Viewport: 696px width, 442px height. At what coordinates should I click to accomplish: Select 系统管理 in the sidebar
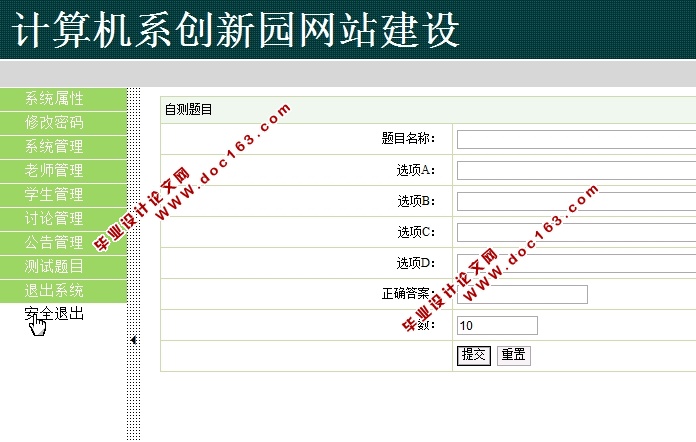click(x=63, y=147)
